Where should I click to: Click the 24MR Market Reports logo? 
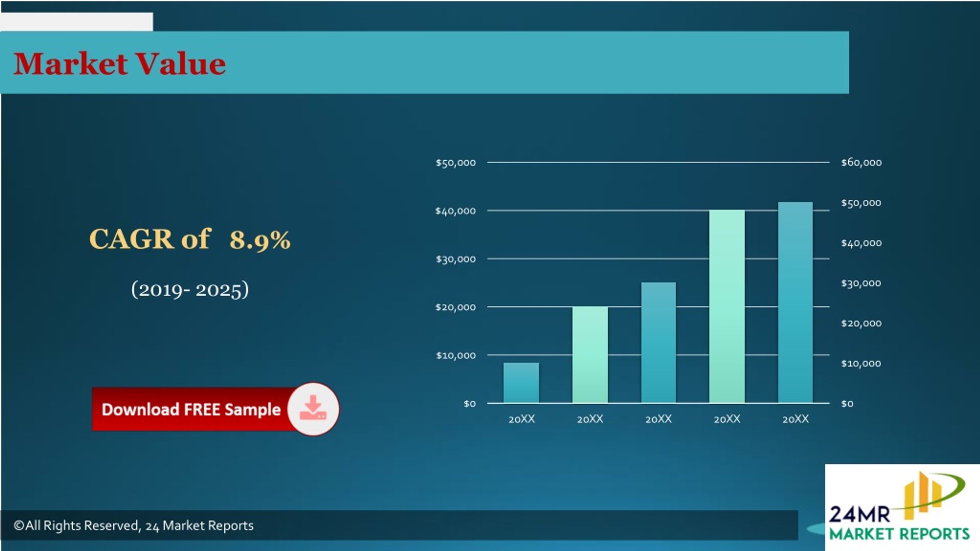902,507
